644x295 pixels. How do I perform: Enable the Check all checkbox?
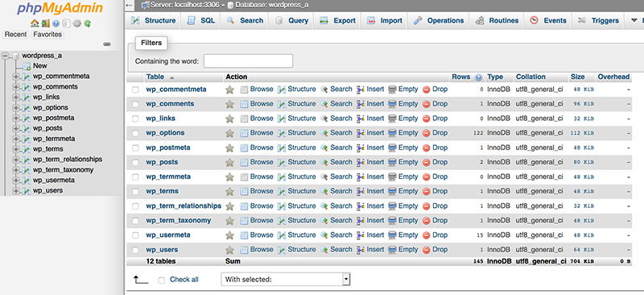coord(162,280)
